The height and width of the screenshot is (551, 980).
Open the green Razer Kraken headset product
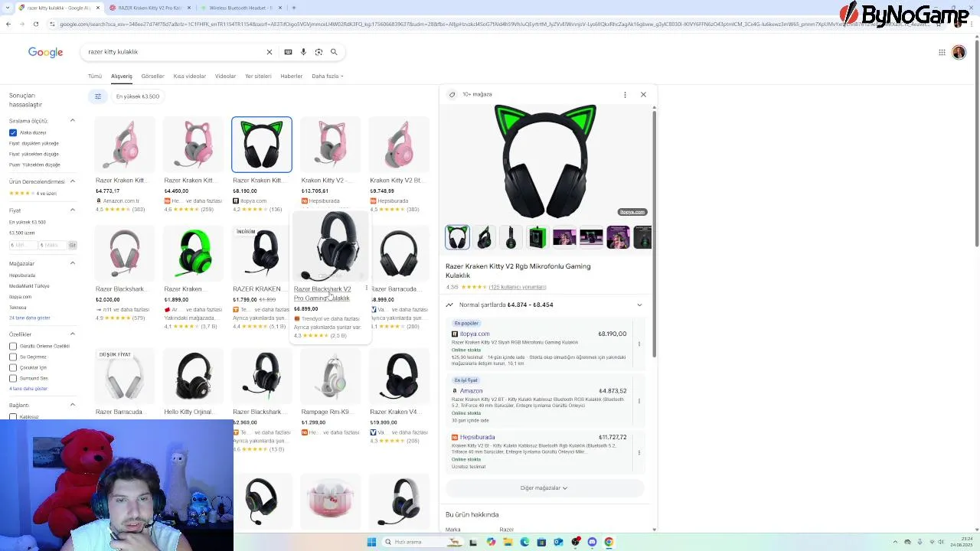pyautogui.click(x=193, y=253)
